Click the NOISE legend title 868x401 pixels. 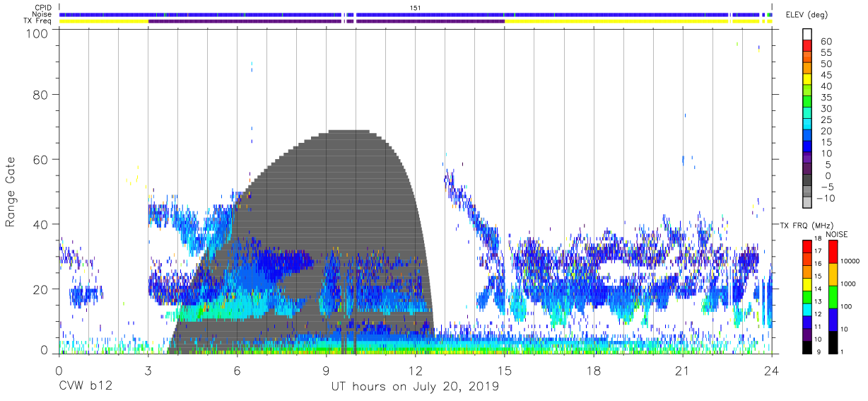point(835,234)
